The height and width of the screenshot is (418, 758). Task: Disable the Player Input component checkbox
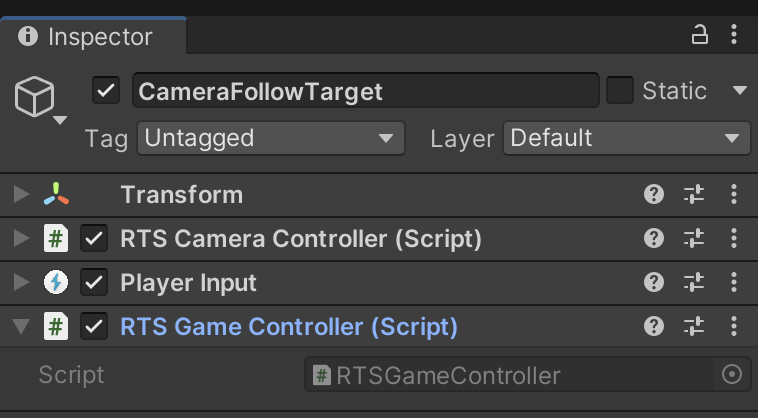click(94, 282)
